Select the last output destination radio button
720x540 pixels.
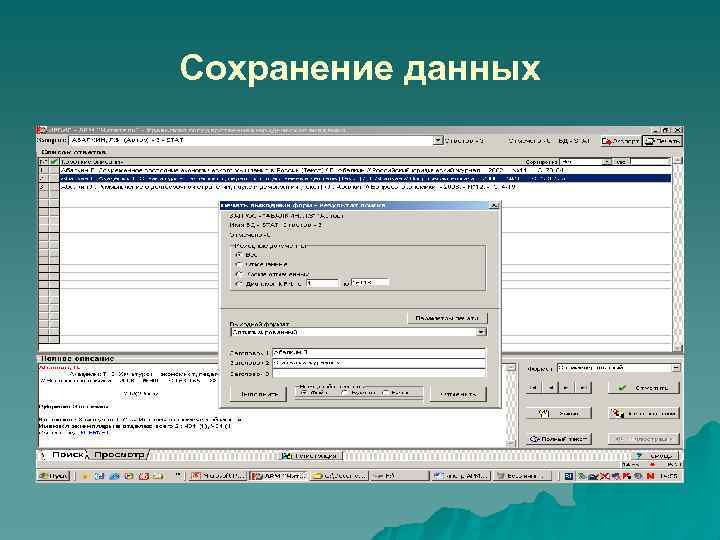pyautogui.click(x=386, y=393)
